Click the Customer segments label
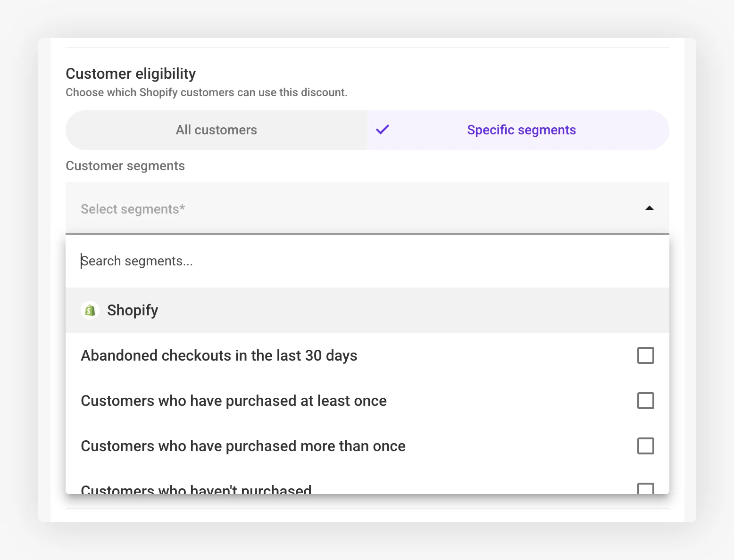 pyautogui.click(x=125, y=166)
